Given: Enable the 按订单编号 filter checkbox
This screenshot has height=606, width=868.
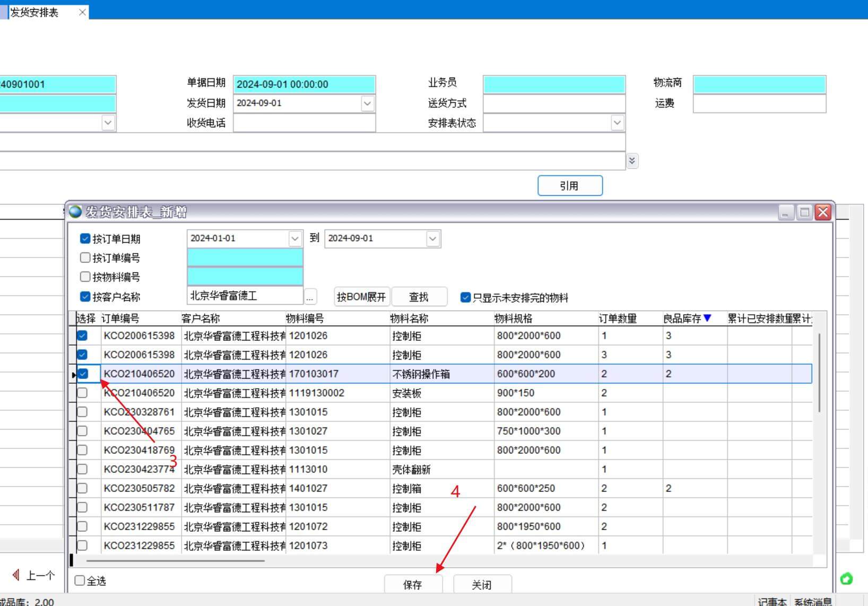Looking at the screenshot, I should 85,258.
